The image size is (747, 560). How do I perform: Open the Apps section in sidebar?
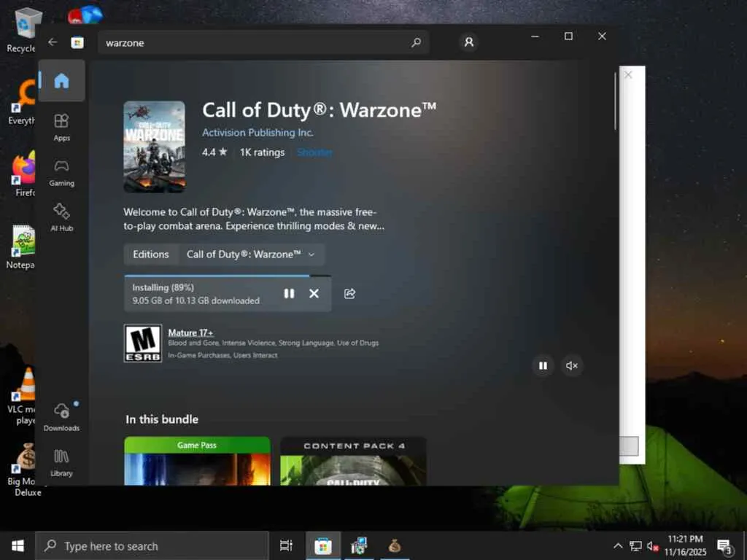pos(61,127)
